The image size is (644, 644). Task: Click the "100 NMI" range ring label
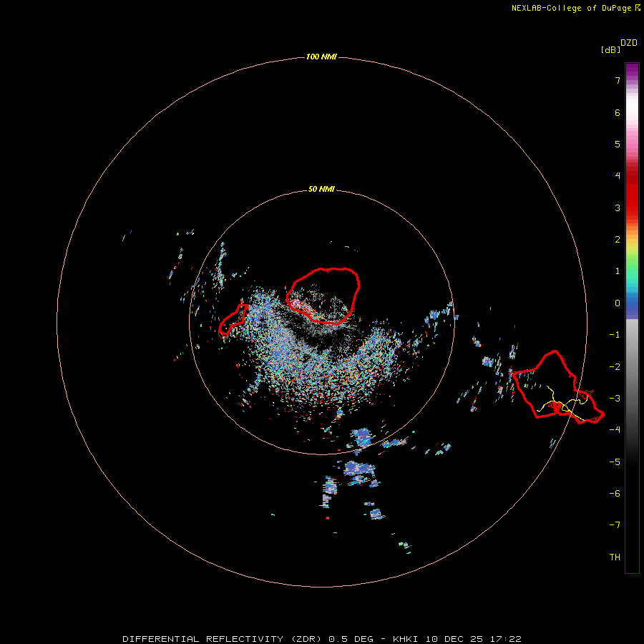(321, 57)
